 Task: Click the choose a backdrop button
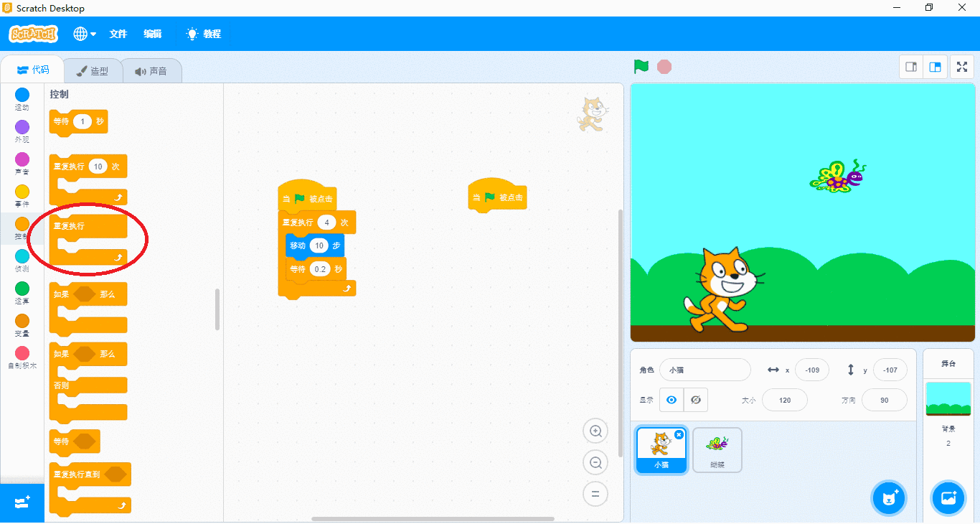tap(948, 498)
